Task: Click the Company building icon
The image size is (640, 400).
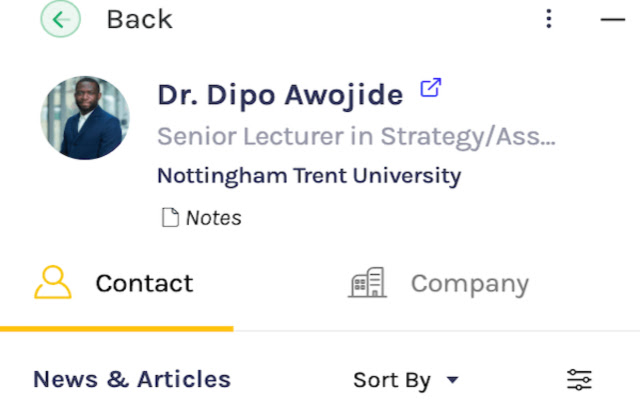Action: click(x=367, y=283)
